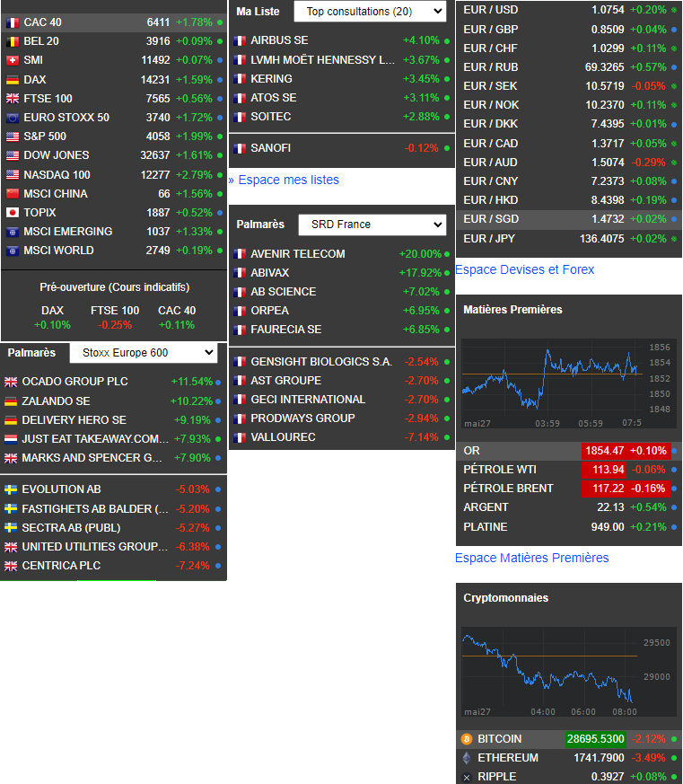Click the Dutch flag beside Just Eat Takeaway
This screenshot has height=784, width=683.
click(x=11, y=439)
